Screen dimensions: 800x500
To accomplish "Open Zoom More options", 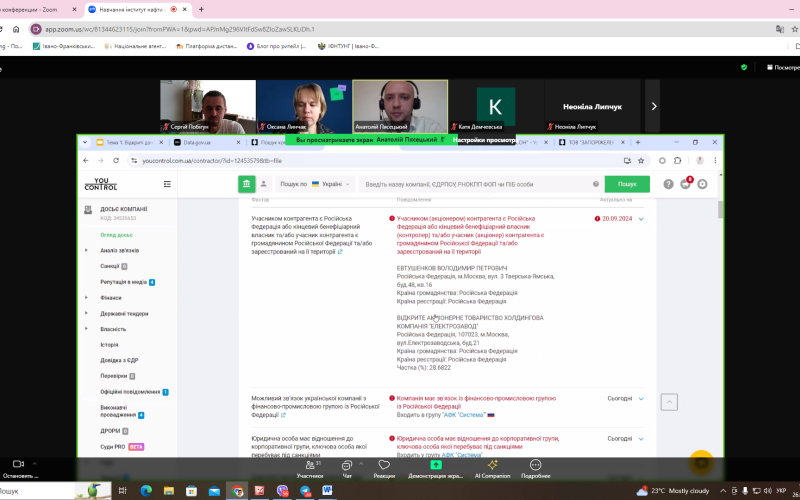I will click(x=535, y=468).
